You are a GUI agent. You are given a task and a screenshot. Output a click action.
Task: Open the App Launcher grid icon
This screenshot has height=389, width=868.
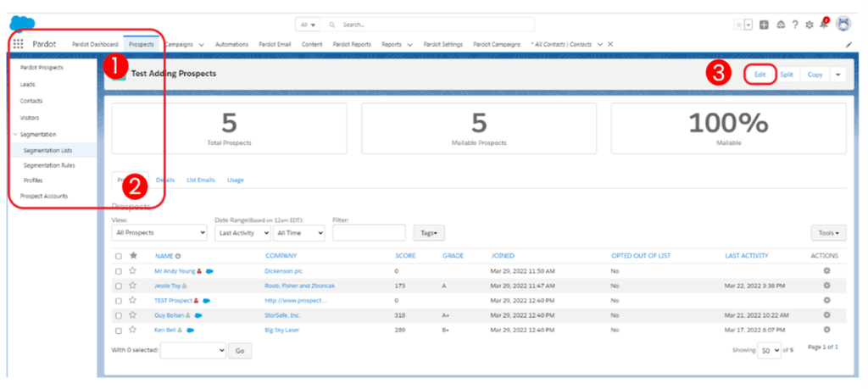click(18, 44)
